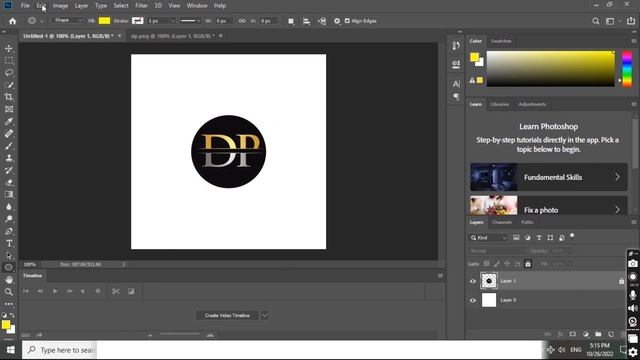Open the Filter menu
The width and height of the screenshot is (640, 360).
pos(141,6)
